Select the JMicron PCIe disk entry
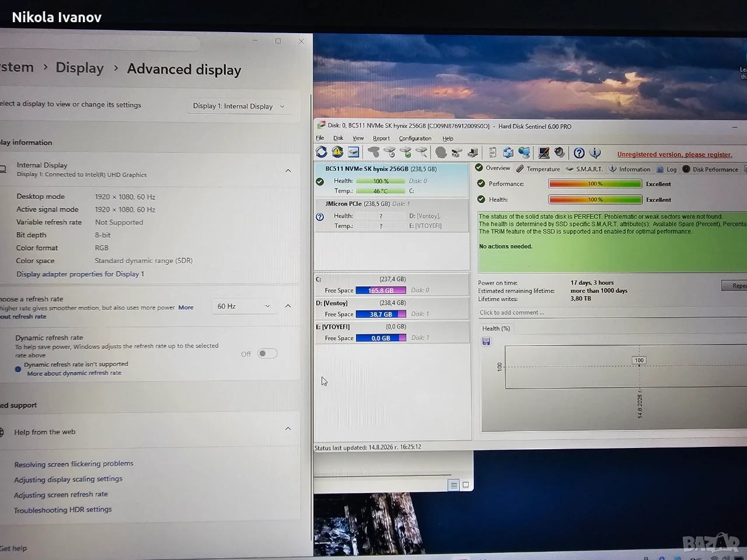The image size is (747, 560). pyautogui.click(x=392, y=215)
